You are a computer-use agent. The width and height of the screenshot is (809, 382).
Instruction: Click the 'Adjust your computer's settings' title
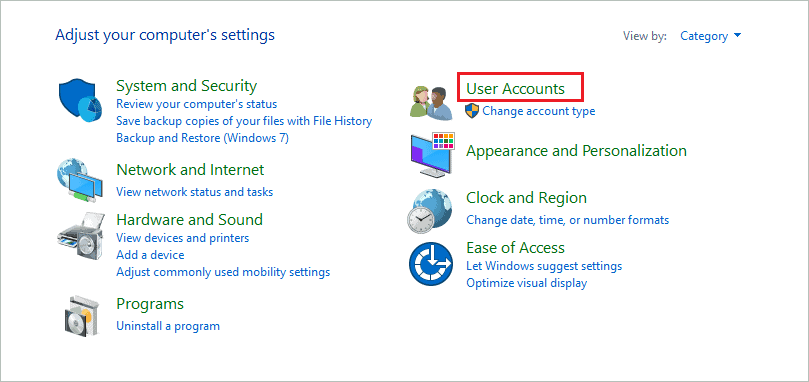165,35
